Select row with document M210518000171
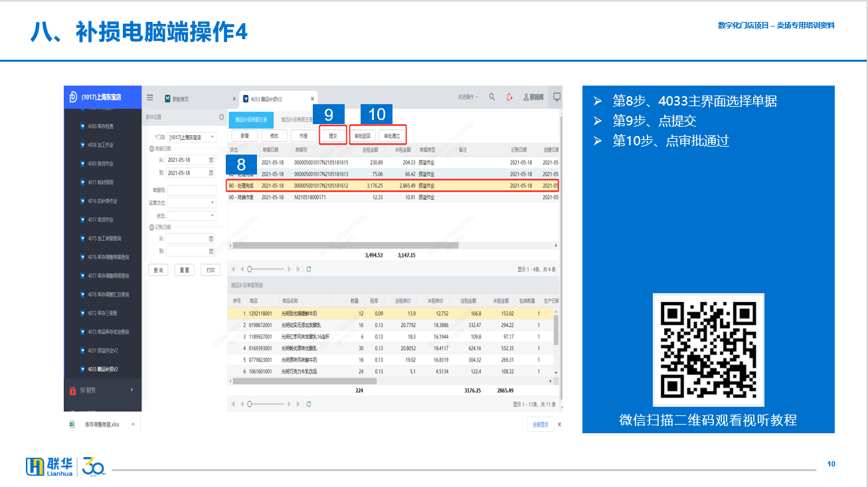This screenshot has width=868, height=487. point(392,197)
